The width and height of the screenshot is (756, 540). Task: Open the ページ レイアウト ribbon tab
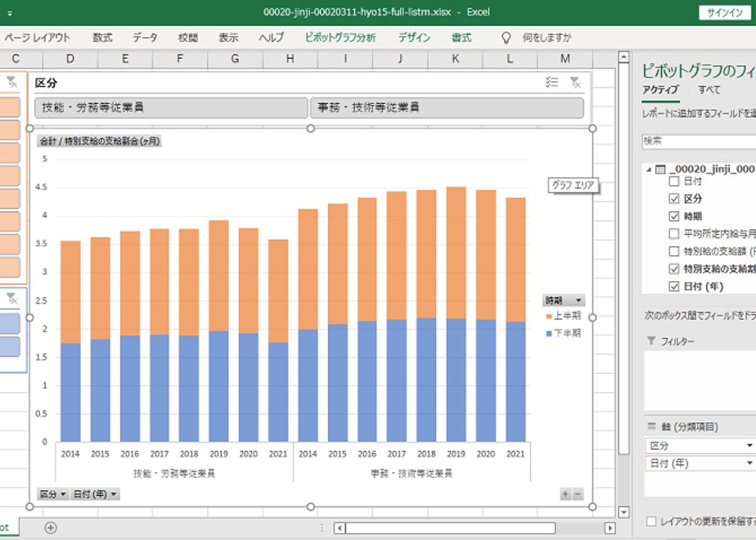pos(37,38)
